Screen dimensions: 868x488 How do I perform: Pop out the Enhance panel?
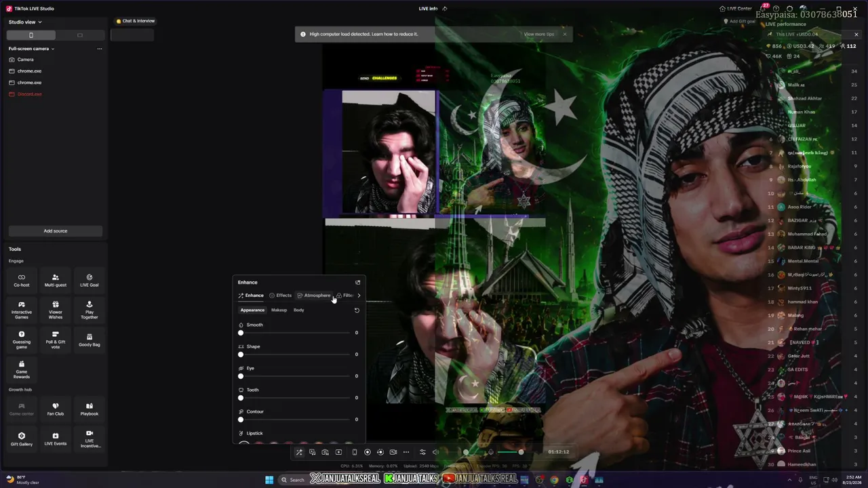(x=357, y=283)
